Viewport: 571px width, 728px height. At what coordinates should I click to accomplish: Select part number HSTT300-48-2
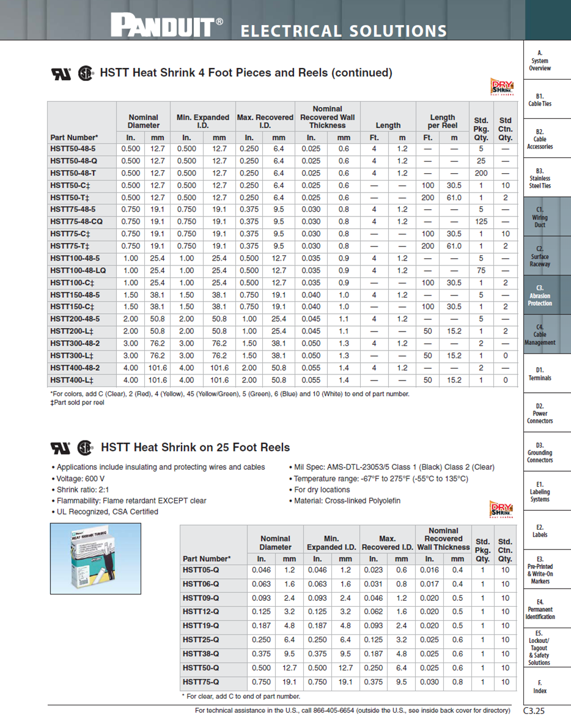(75, 344)
